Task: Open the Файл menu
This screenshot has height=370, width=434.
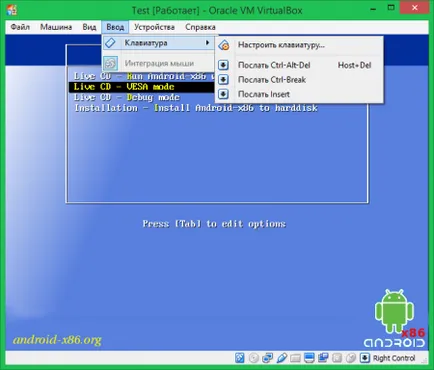Action: pos(20,27)
